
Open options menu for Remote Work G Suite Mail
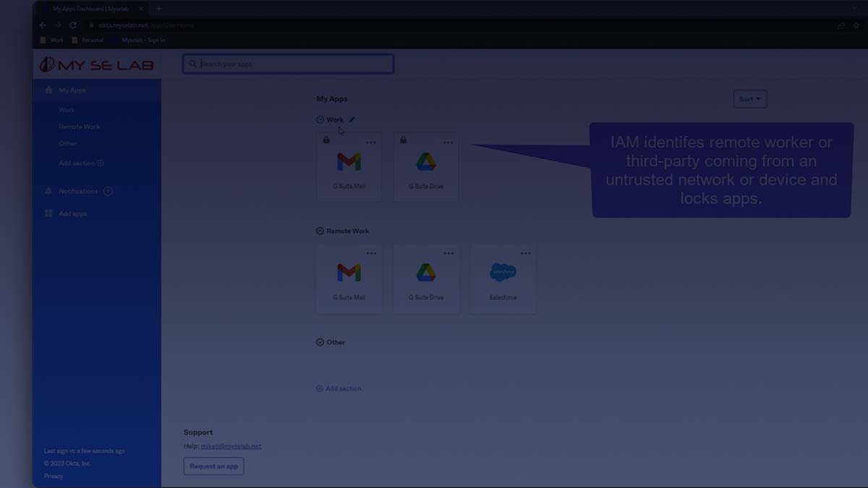click(x=371, y=254)
